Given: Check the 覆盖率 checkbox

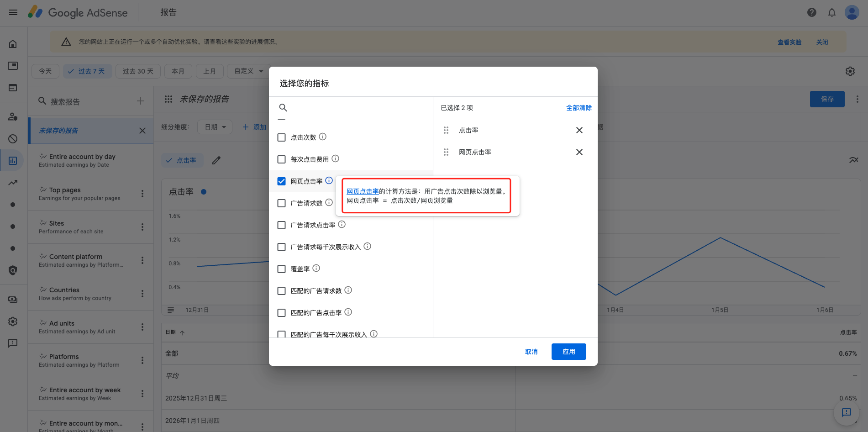Looking at the screenshot, I should [282, 269].
